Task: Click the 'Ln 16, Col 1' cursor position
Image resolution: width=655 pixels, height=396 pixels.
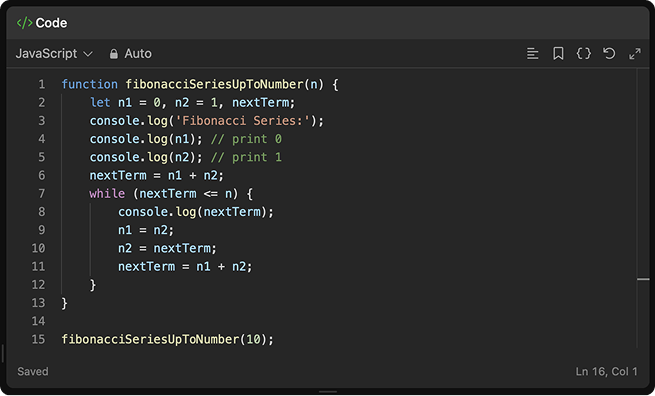Action: [x=606, y=371]
